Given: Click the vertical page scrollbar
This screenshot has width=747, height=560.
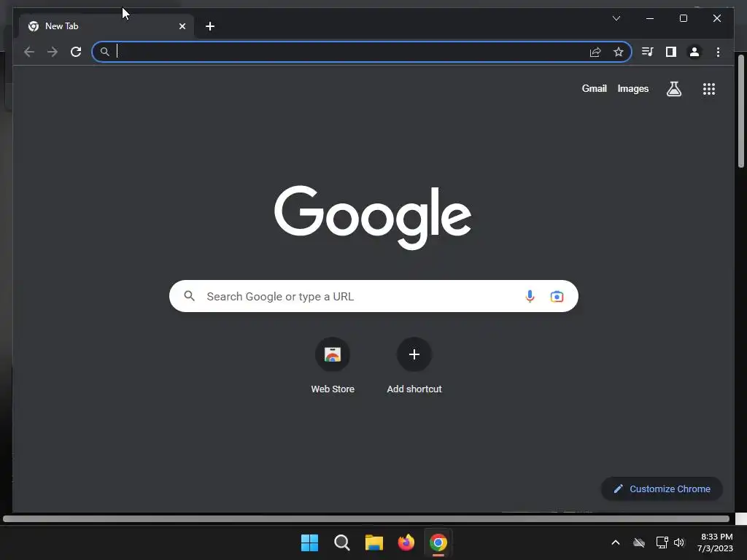Looking at the screenshot, I should (x=741, y=112).
